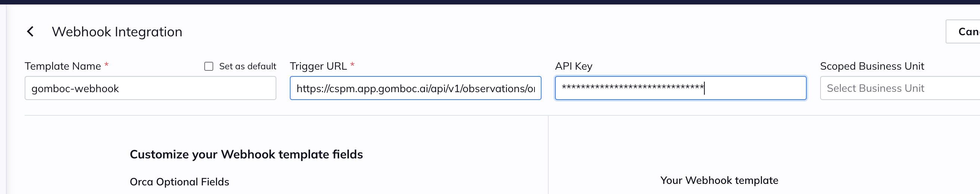Click the Scoped Business Unit label

pos(872,66)
